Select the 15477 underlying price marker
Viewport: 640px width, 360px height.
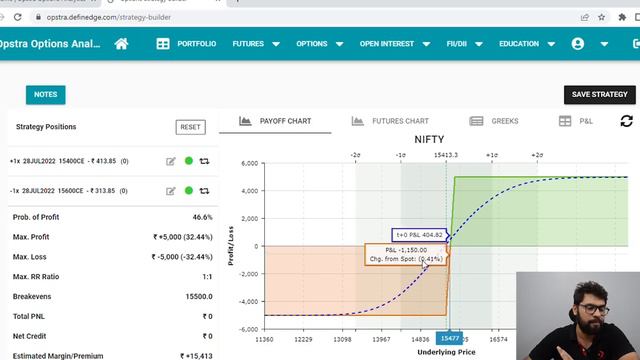[449, 338]
